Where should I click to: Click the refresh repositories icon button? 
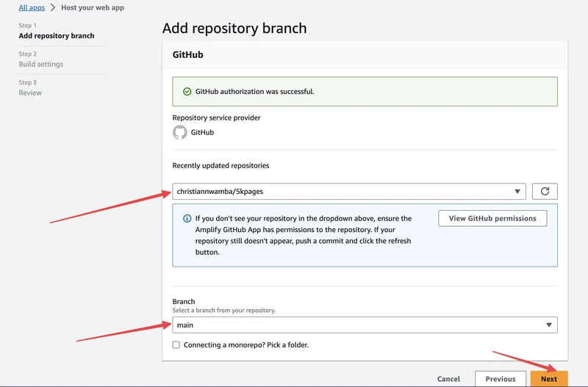click(x=545, y=192)
